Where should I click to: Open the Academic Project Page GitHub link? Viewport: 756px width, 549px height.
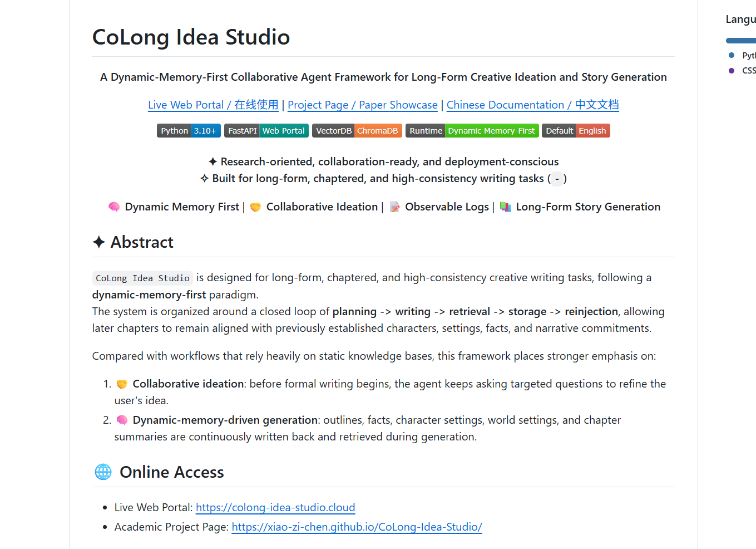[357, 527]
